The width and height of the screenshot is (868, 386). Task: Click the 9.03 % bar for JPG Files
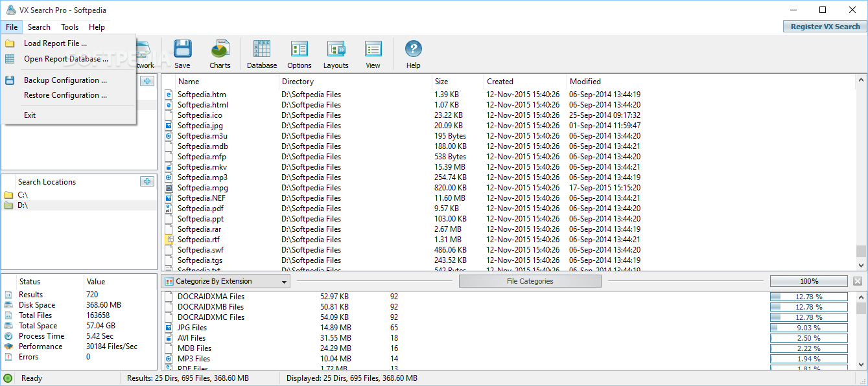coord(809,328)
